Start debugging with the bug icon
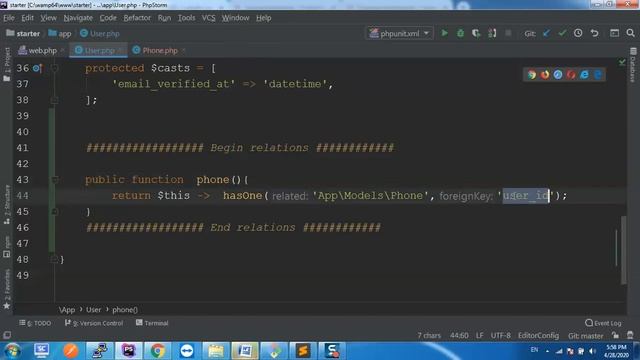 460,33
